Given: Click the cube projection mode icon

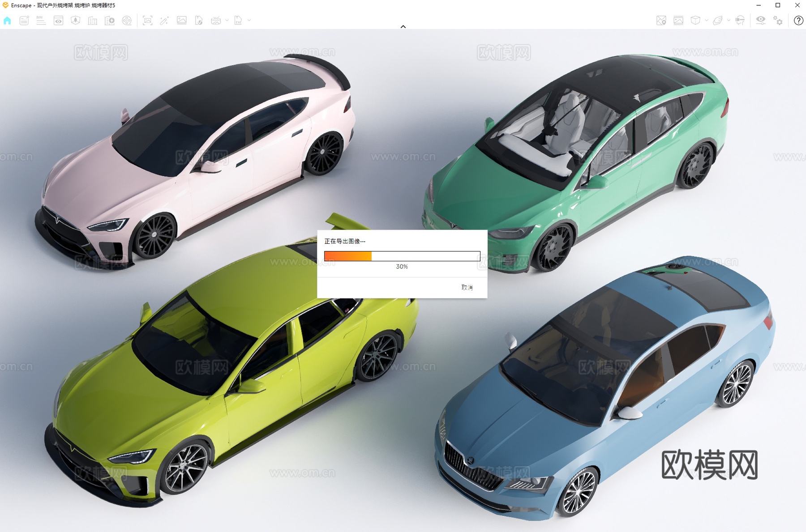Looking at the screenshot, I should pos(695,21).
